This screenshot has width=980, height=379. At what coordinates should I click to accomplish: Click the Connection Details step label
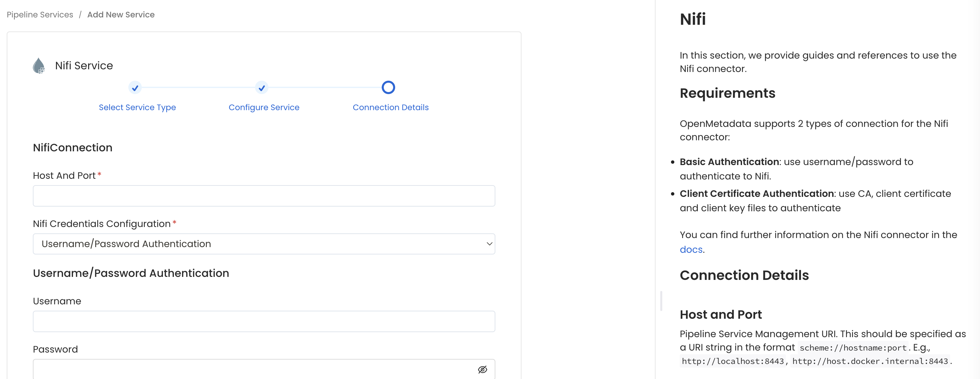(x=391, y=107)
